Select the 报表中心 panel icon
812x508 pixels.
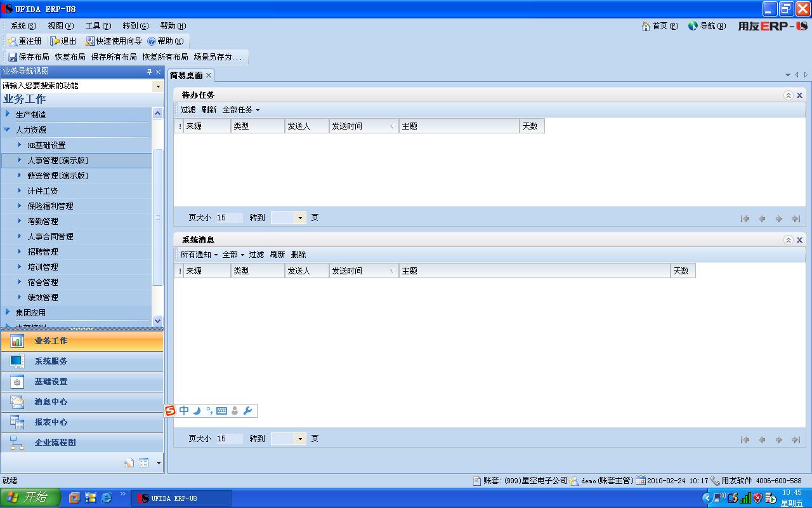point(17,422)
